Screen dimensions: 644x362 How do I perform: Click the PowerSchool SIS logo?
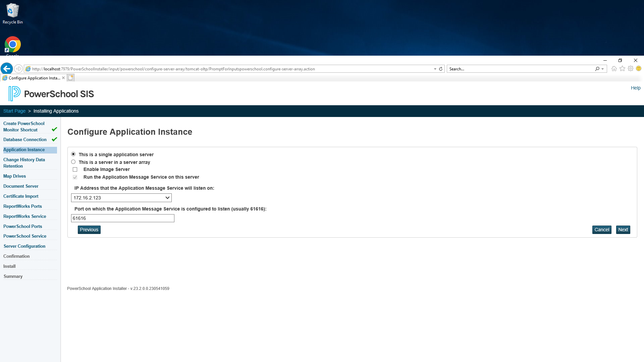point(51,94)
